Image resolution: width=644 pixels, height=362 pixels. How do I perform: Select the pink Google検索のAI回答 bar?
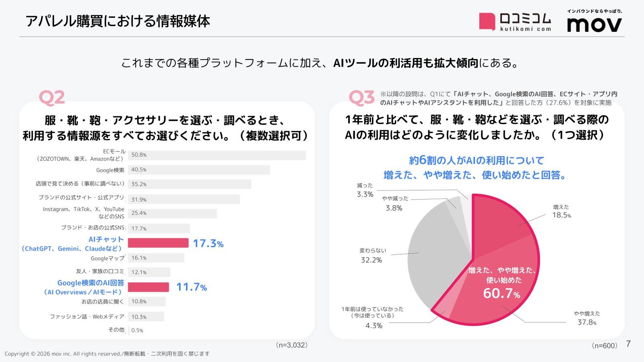click(149, 287)
